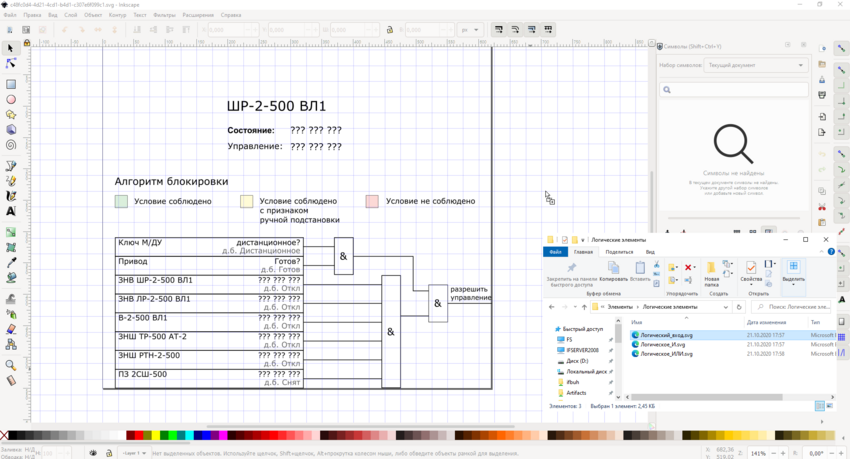Viewport: 850px width, 459px height.
Task: Expand the Быстрый доступ tree node
Action: (x=552, y=328)
